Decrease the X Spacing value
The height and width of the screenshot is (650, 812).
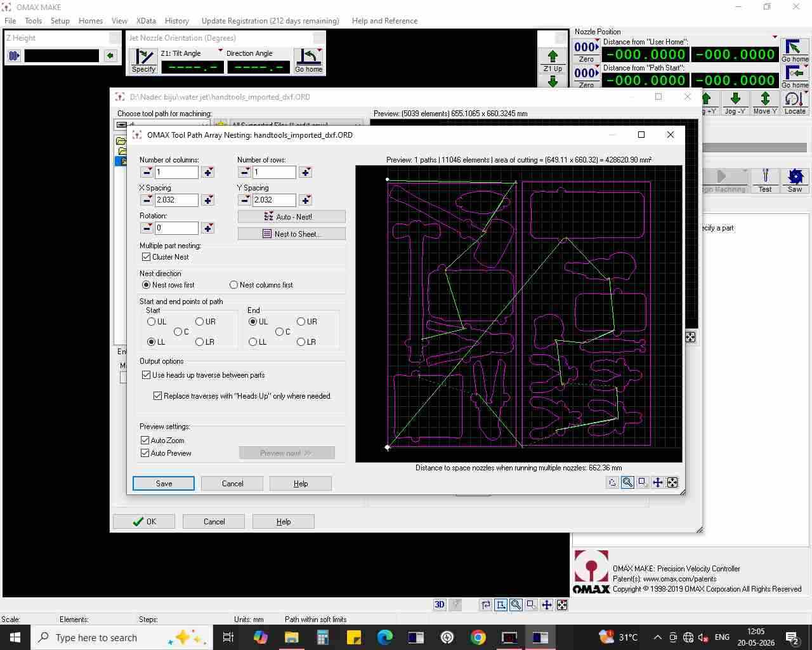click(147, 200)
